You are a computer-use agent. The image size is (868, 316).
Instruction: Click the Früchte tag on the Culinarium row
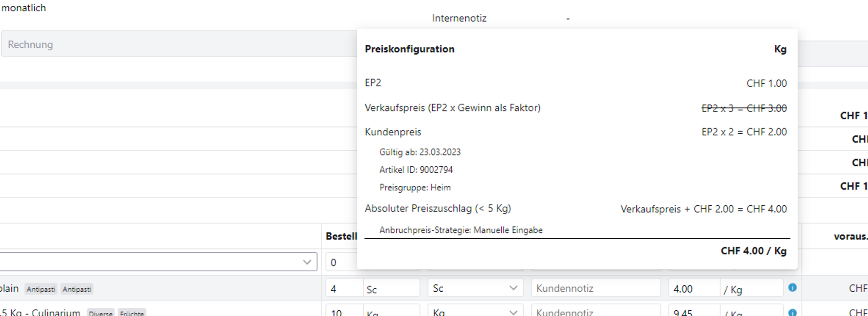point(132,313)
